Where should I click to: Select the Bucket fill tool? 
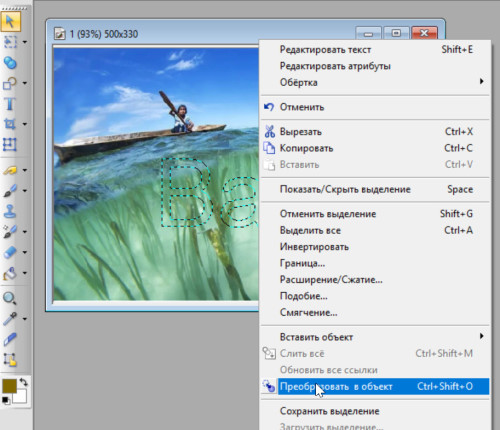[x=10, y=273]
